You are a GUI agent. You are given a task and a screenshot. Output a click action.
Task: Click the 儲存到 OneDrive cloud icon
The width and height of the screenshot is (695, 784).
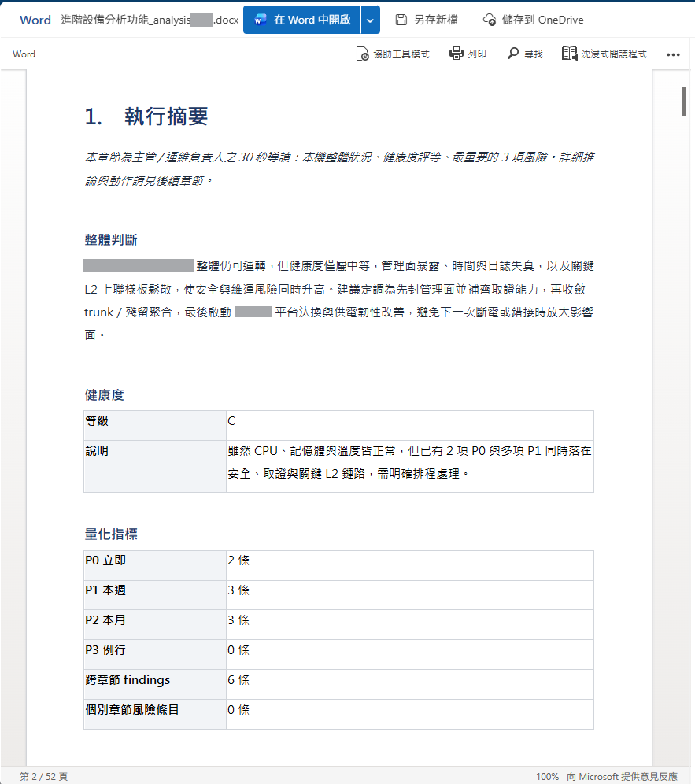click(x=490, y=20)
